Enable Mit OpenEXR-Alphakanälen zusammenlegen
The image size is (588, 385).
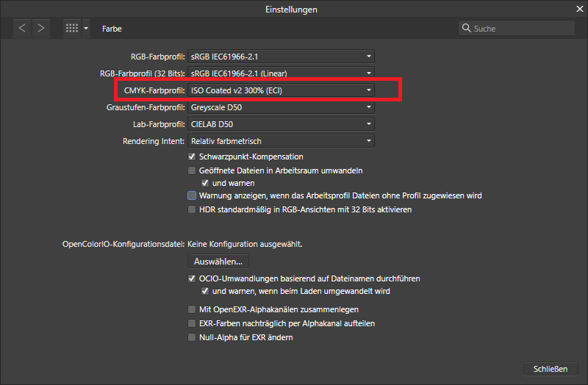tap(192, 310)
